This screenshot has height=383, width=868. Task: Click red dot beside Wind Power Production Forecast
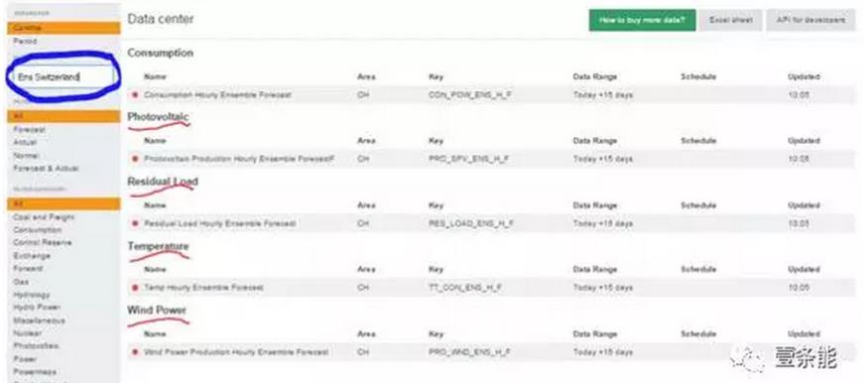click(x=135, y=352)
